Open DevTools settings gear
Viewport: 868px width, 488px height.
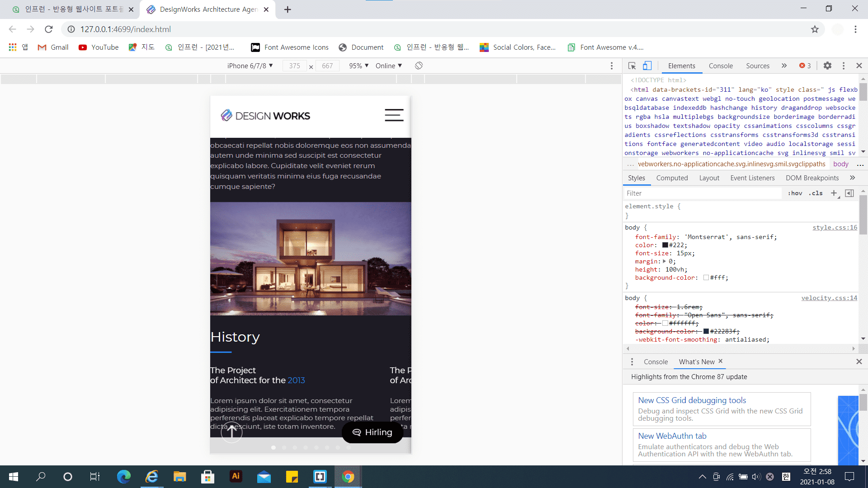click(x=827, y=66)
